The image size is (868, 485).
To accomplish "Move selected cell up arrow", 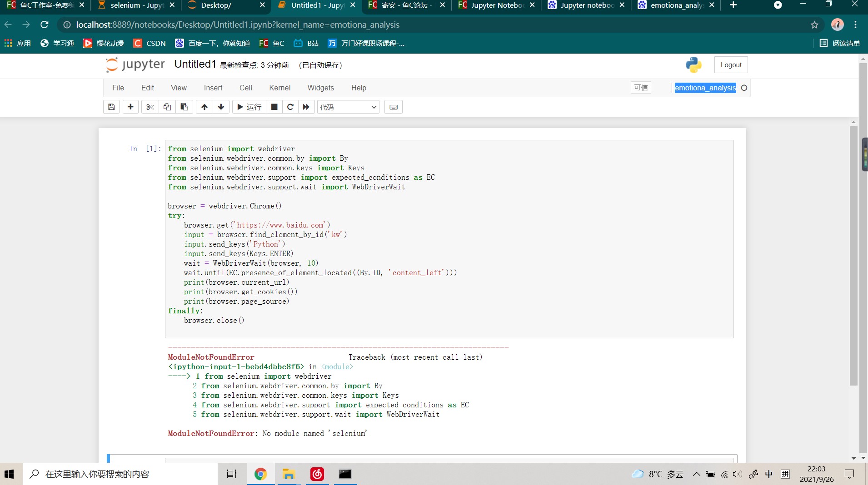I will pos(205,107).
